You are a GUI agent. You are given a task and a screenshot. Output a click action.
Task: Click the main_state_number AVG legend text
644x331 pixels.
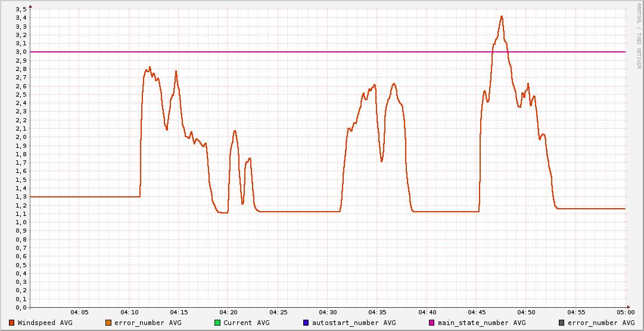click(482, 323)
